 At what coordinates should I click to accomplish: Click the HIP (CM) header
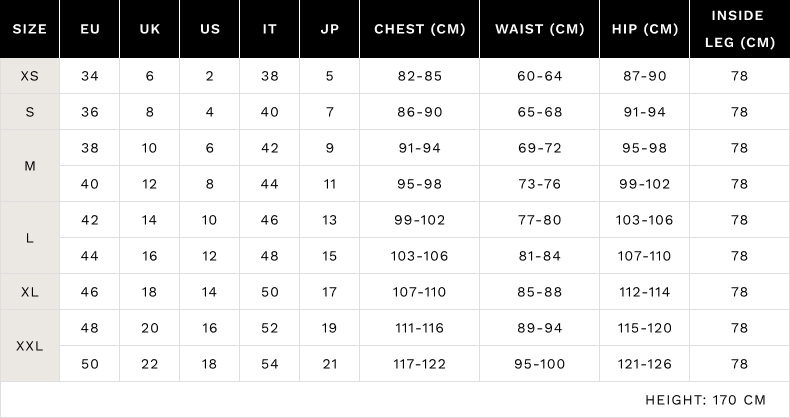click(645, 29)
